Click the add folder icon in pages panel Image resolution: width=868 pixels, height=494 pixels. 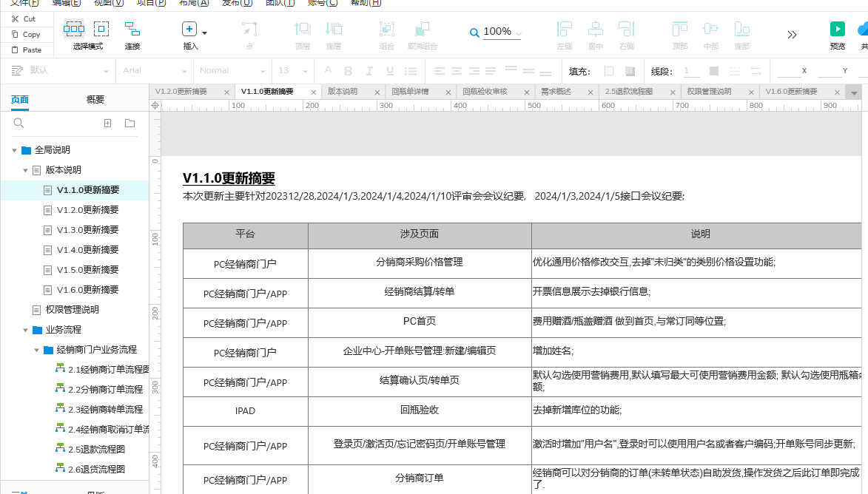point(129,123)
